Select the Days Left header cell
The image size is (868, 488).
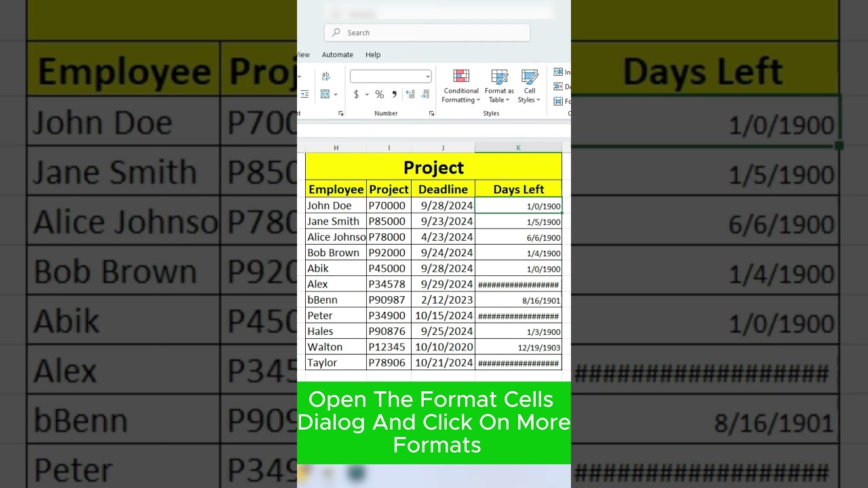tap(518, 189)
